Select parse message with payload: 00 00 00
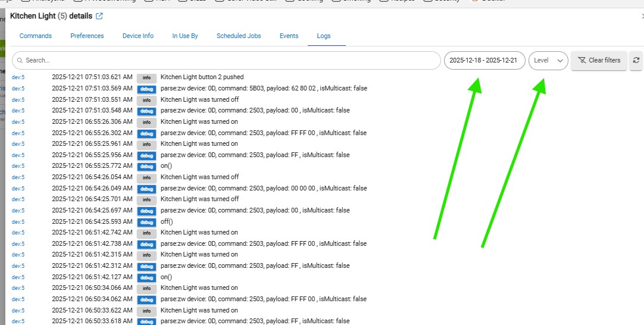 (x=264, y=188)
